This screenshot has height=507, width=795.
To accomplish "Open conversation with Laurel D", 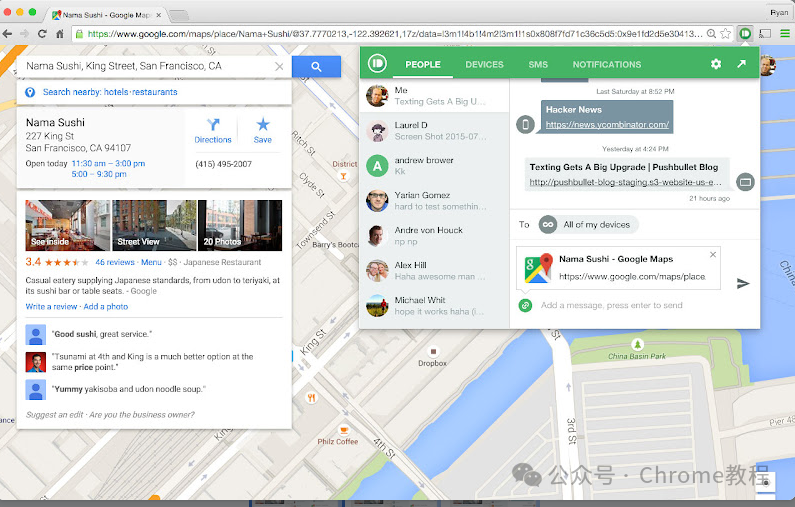I will 435,131.
